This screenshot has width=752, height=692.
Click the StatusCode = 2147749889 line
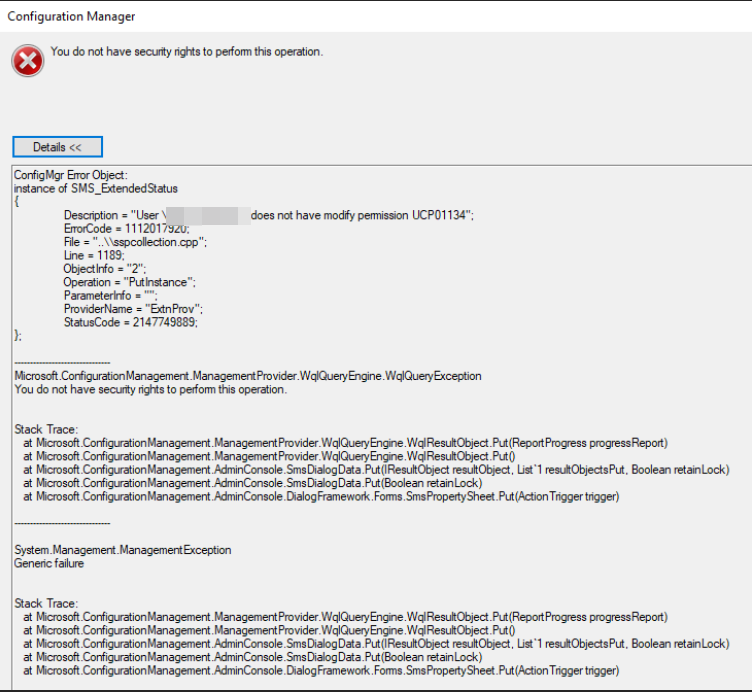coord(130,323)
